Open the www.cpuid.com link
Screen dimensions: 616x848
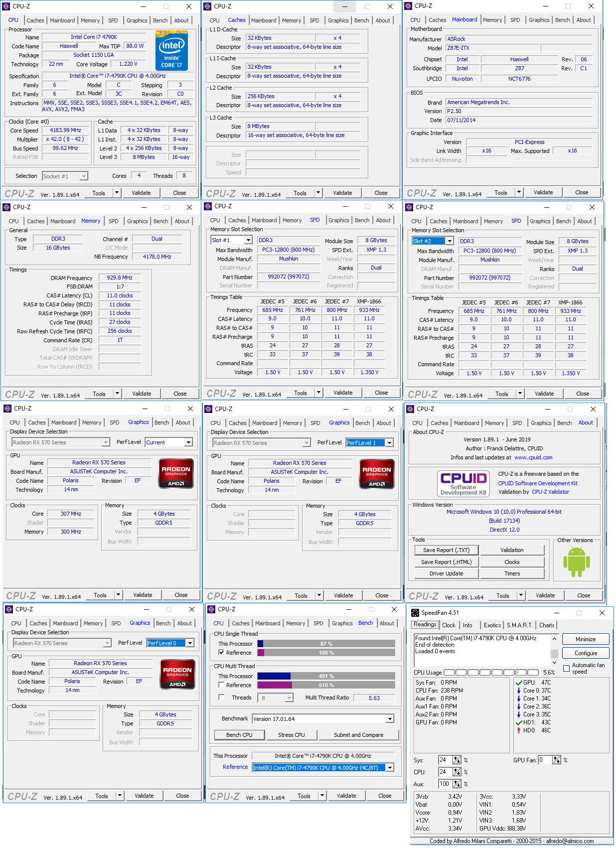533,457
